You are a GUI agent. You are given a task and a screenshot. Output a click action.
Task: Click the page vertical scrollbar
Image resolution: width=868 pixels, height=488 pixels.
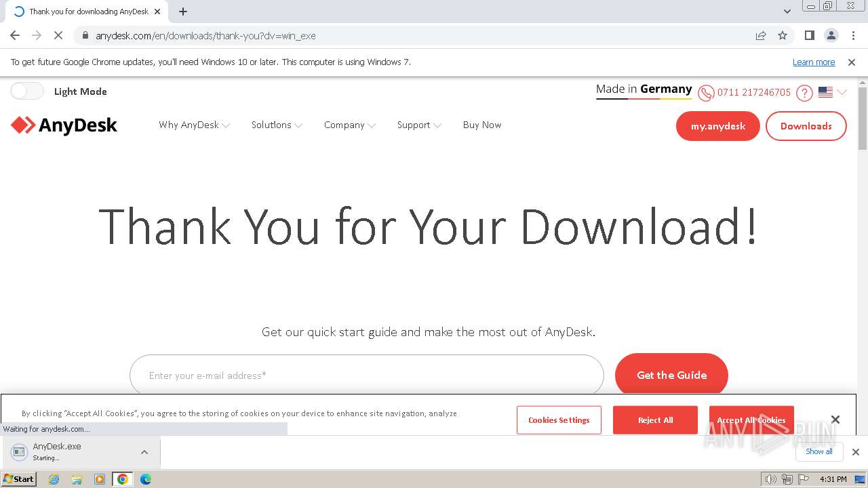click(863, 119)
